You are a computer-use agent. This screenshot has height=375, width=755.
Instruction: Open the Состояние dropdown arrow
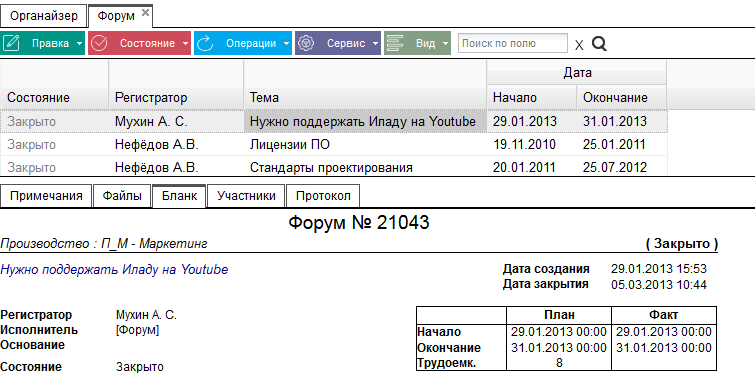[185, 43]
